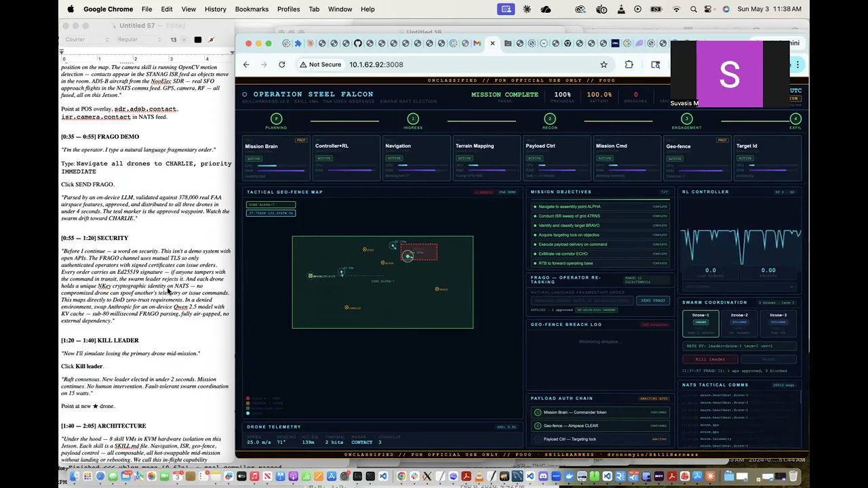
Task: Click the font size field in TextEdit
Action: [175, 40]
